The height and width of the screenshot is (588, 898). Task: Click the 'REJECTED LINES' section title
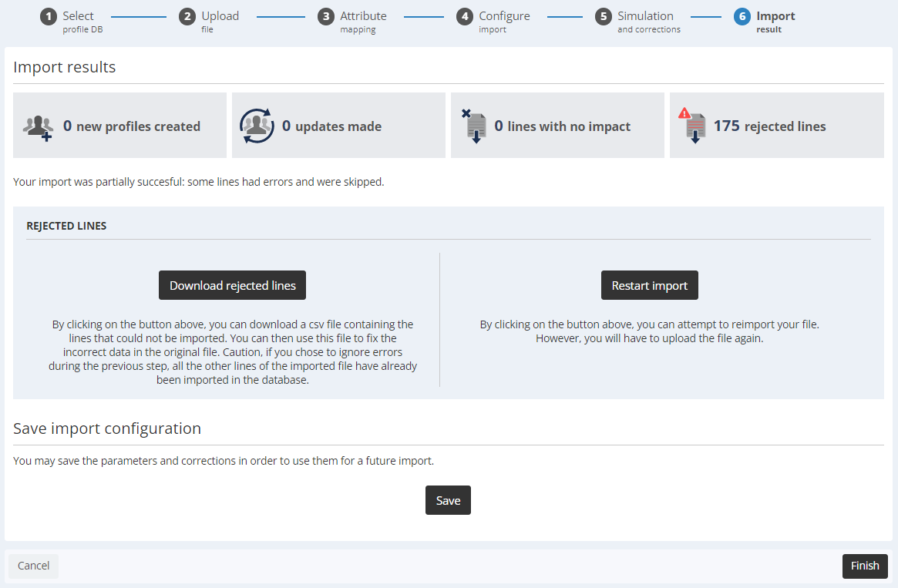click(66, 226)
